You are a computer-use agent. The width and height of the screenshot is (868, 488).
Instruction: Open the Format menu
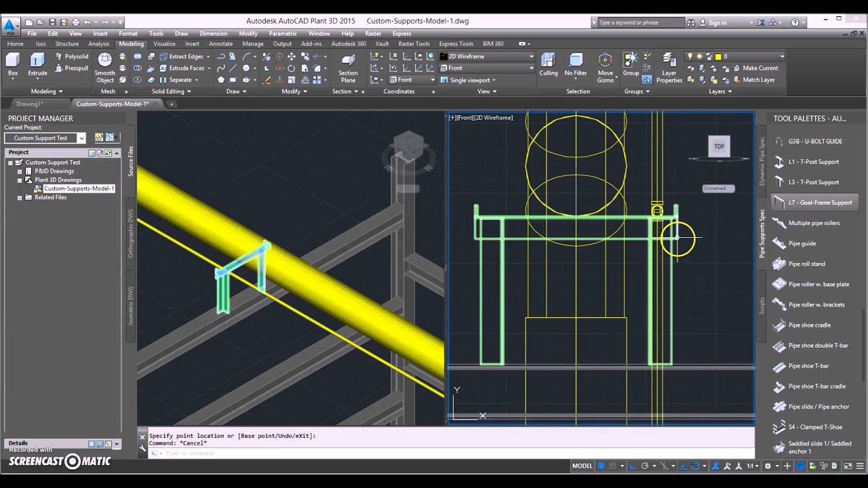tap(128, 33)
